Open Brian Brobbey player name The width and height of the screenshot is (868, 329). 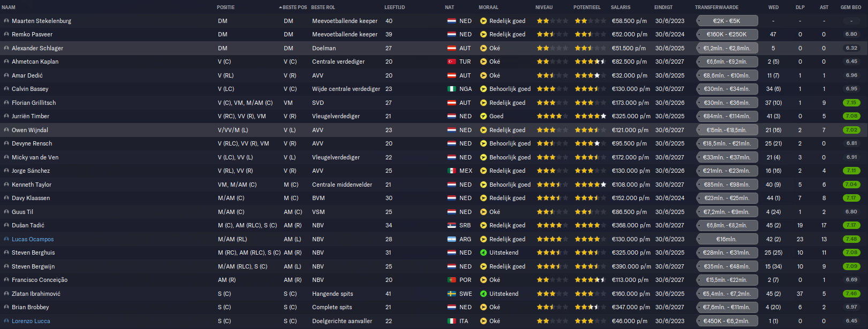point(31,307)
